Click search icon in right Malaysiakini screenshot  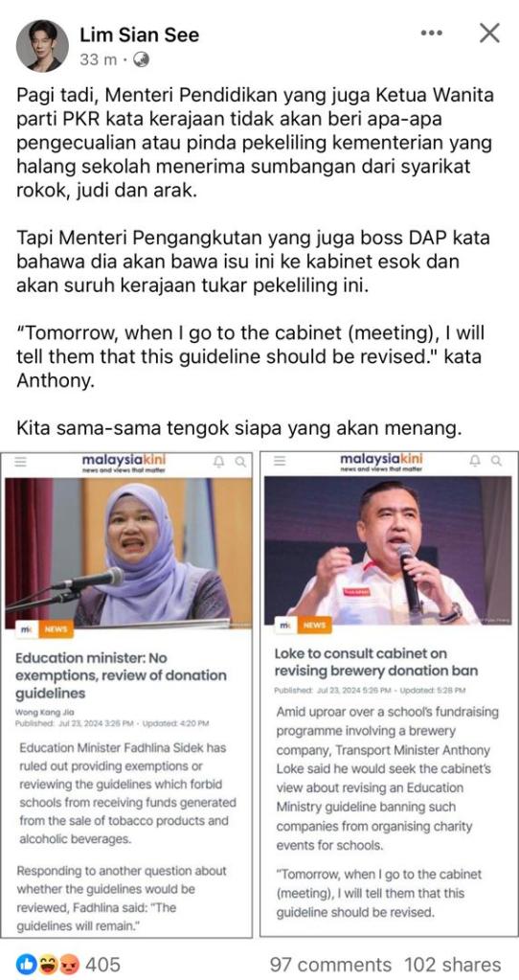(x=496, y=461)
